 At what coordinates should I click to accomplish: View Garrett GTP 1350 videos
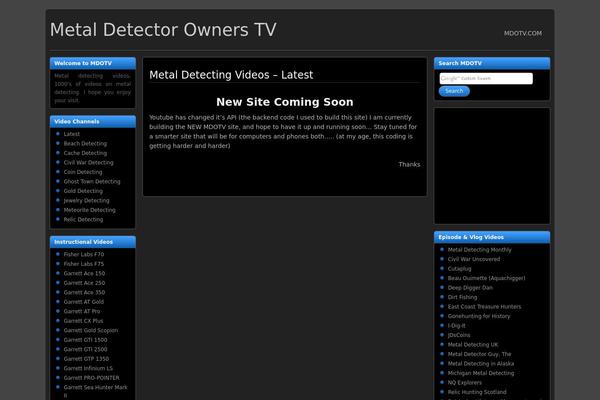pyautogui.click(x=86, y=359)
